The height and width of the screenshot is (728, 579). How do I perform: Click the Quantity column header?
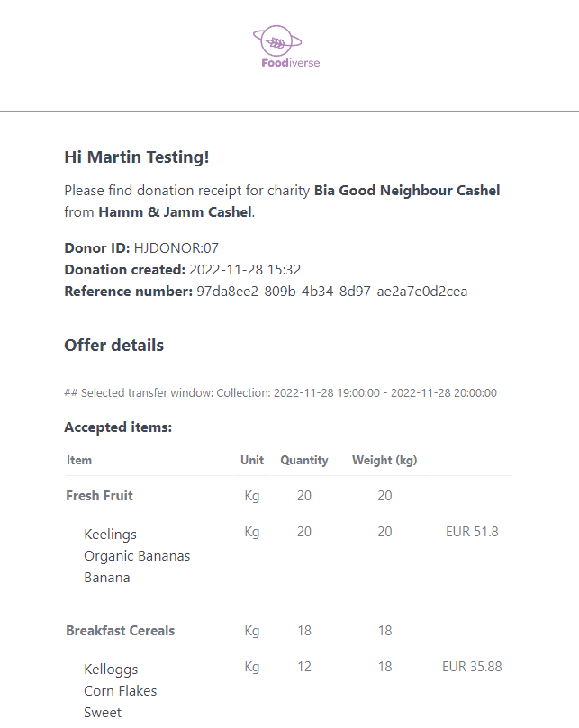(304, 461)
